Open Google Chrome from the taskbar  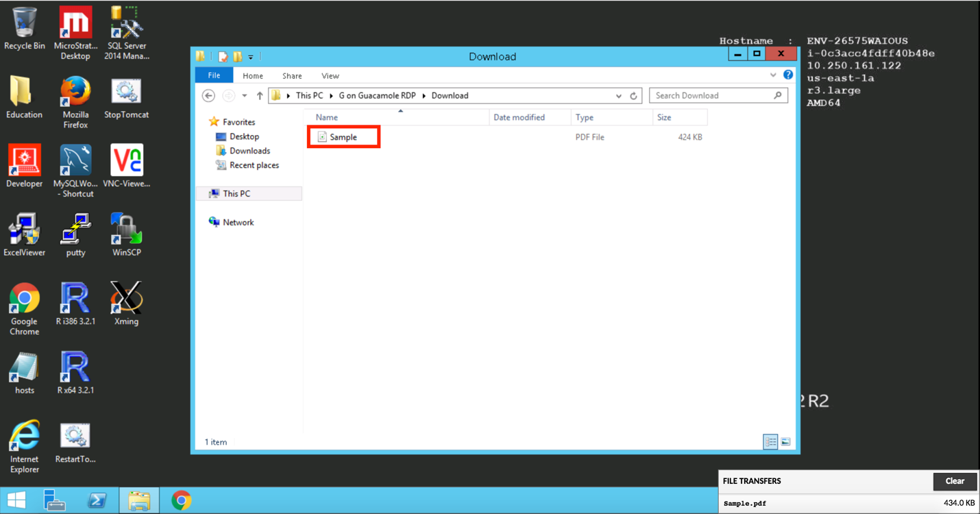pos(182,500)
